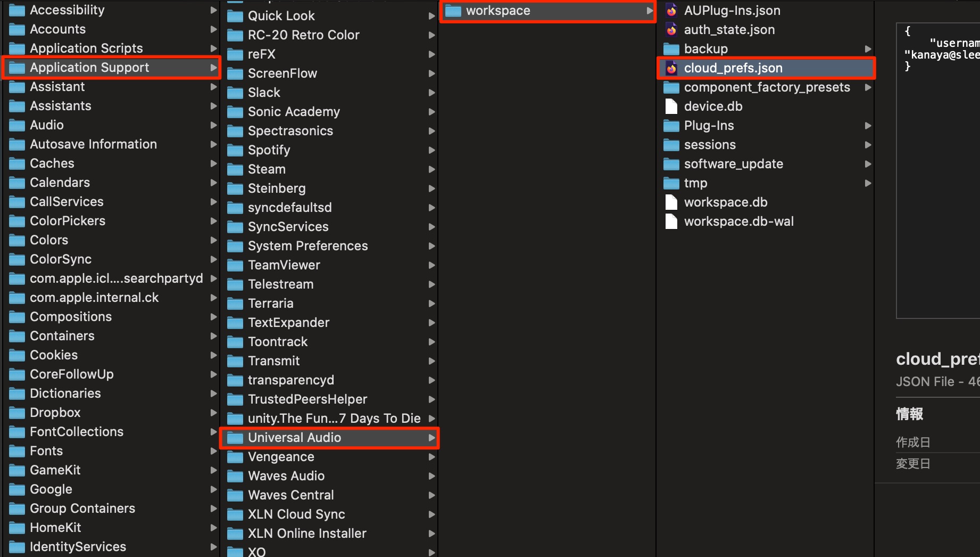Click the Plug-Ins folder icon

[x=671, y=126]
